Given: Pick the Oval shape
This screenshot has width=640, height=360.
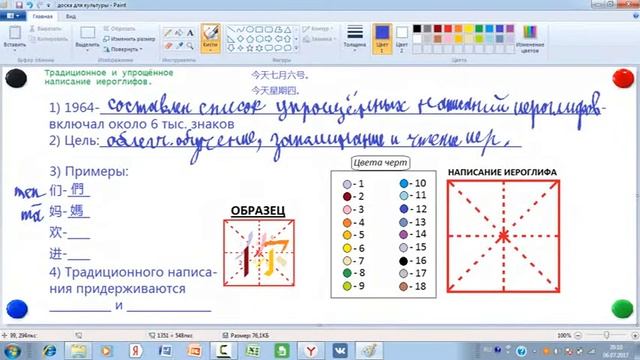Looking at the screenshot, I should pos(250,30).
